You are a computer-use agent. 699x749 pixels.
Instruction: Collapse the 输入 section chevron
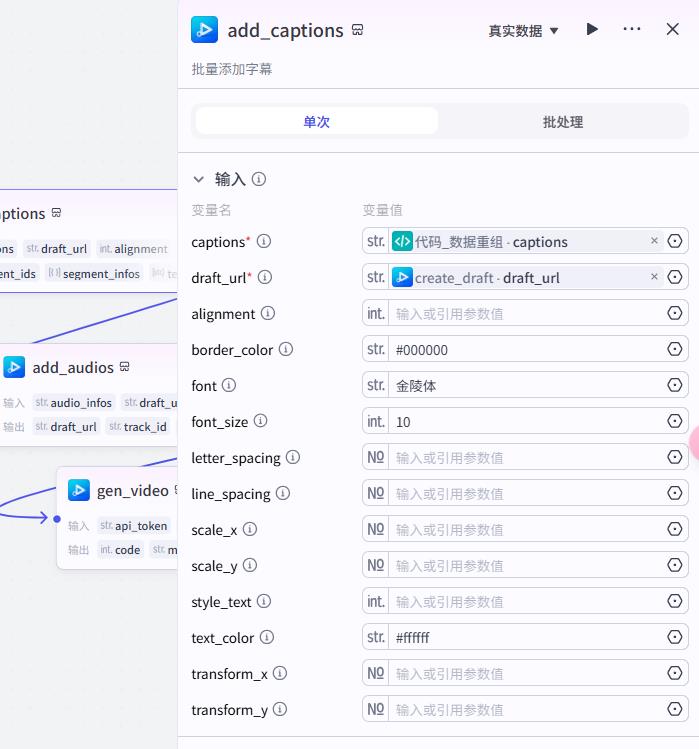[198, 180]
